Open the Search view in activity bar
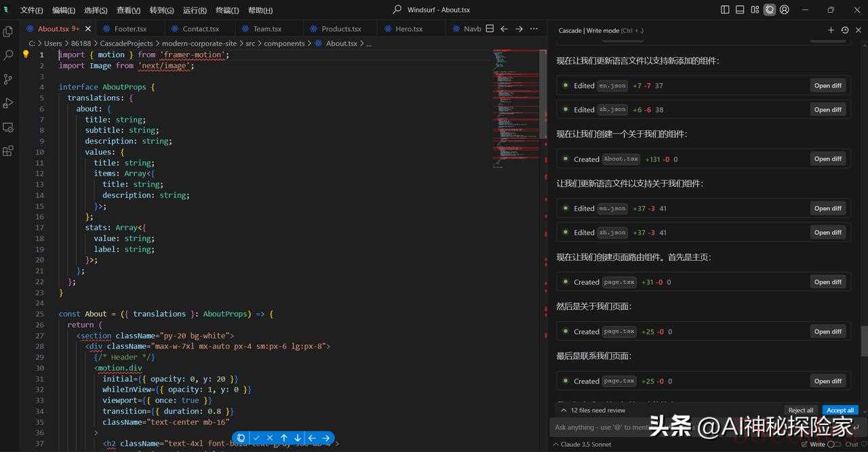Screen dimensions: 868x452 (8, 56)
